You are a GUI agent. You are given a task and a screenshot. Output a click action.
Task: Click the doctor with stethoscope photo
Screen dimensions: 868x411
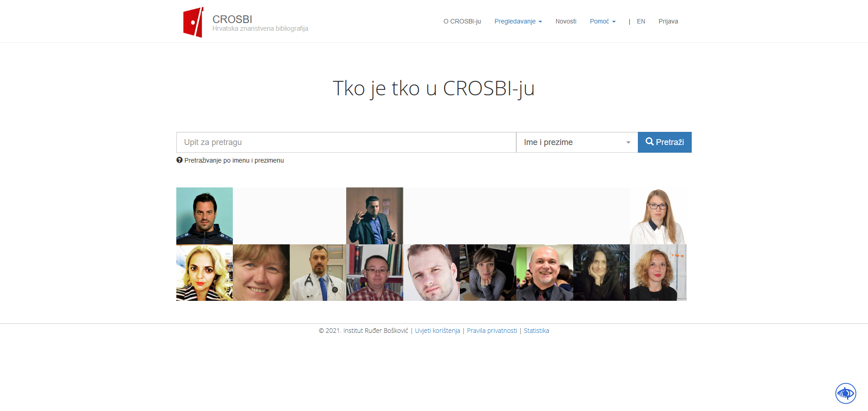pyautogui.click(x=318, y=273)
